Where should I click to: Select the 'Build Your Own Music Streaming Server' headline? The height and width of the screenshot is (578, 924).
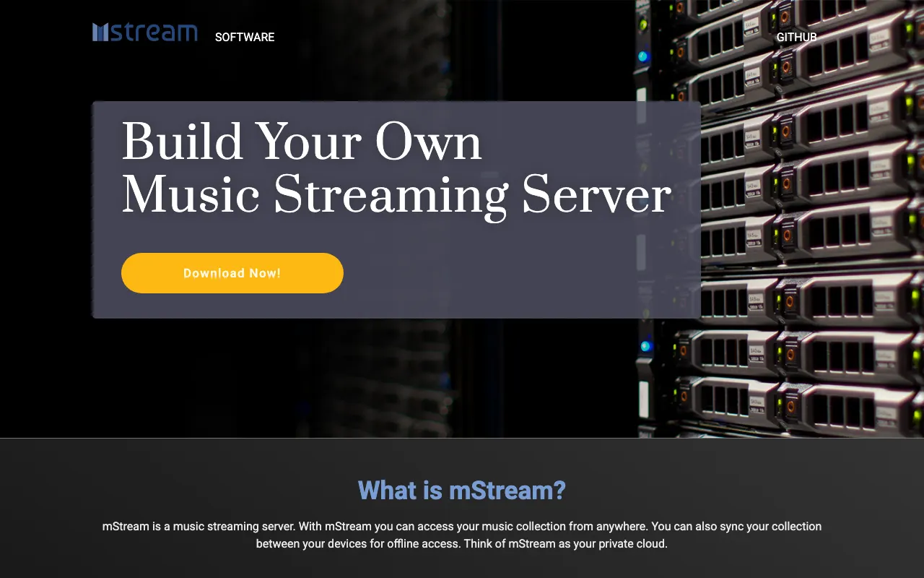396,168
